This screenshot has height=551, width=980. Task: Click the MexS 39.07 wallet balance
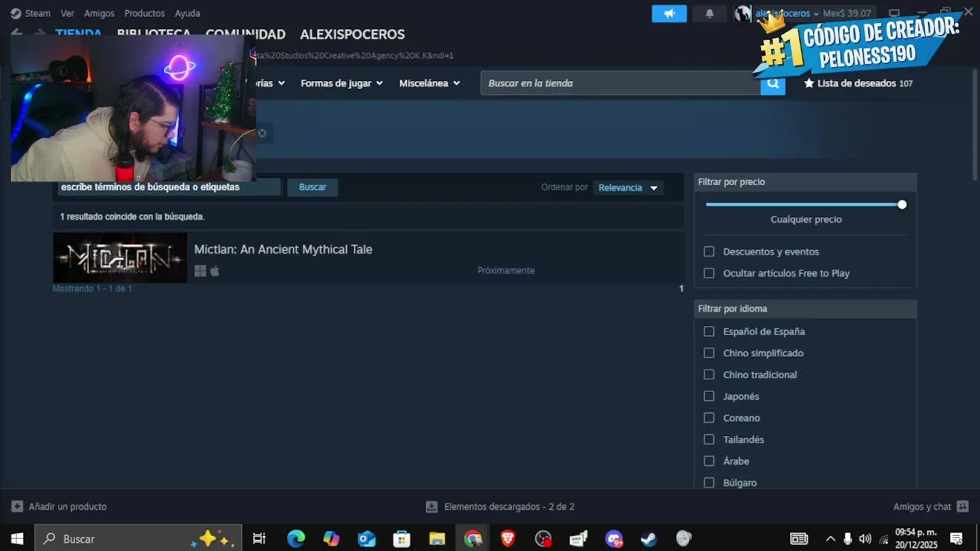pyautogui.click(x=847, y=14)
